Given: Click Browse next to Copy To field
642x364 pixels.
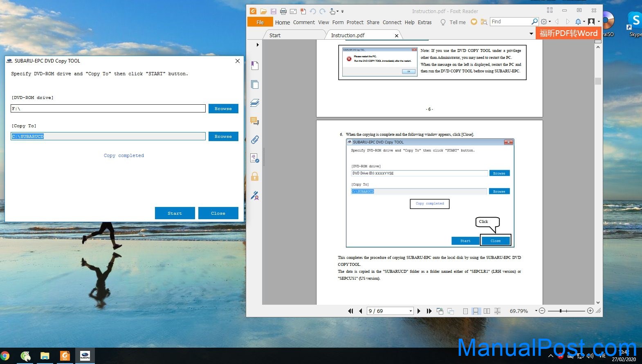Looking at the screenshot, I should (223, 136).
